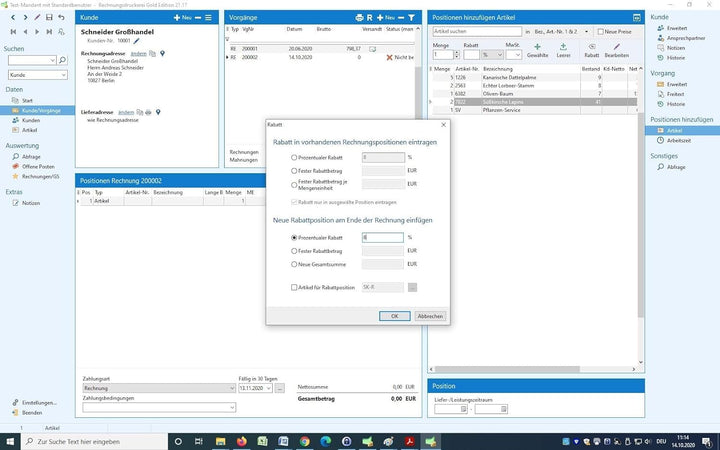720x450 pixels.
Task: Click the Abbrechen button in Rabatt dialog
Action: click(430, 315)
